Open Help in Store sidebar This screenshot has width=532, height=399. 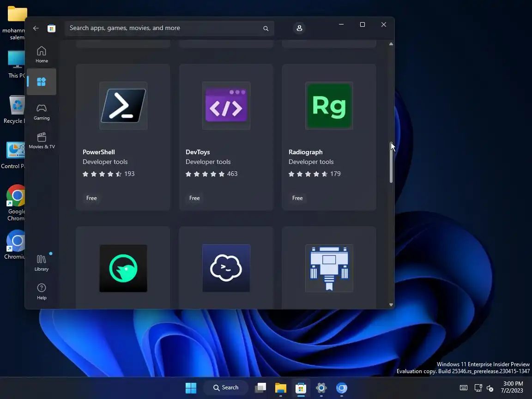pyautogui.click(x=42, y=291)
